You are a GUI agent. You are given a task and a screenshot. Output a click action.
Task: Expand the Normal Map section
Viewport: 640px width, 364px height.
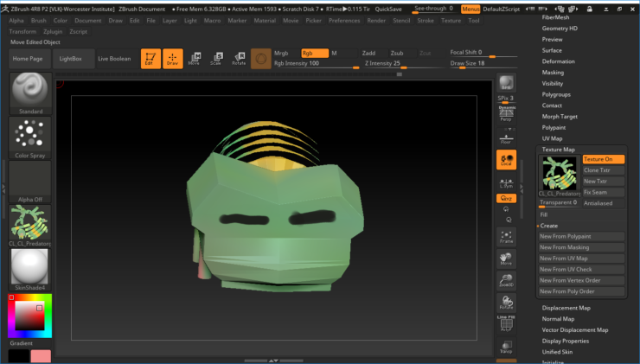559,319
